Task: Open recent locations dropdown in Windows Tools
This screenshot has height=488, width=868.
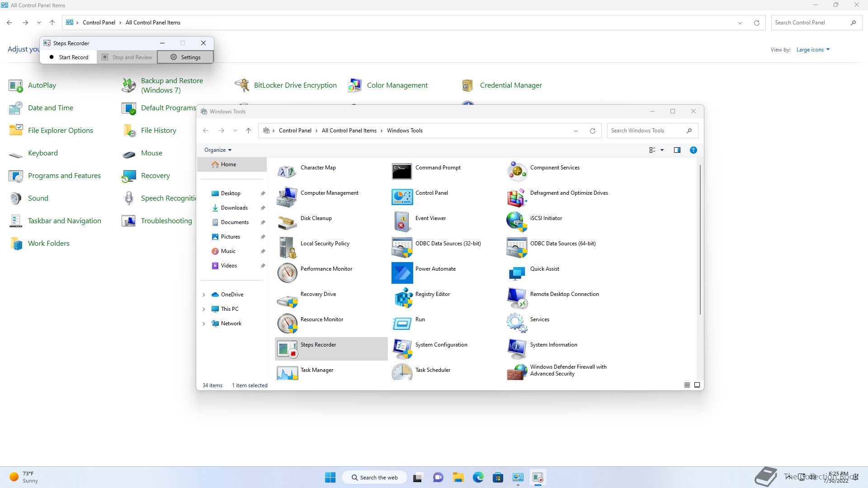Action: coord(235,131)
